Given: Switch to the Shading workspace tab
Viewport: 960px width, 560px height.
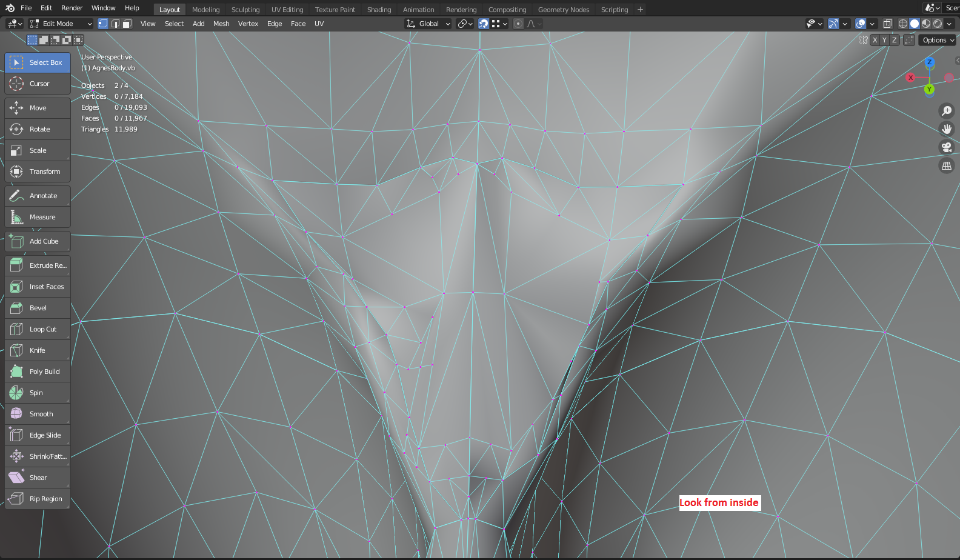Looking at the screenshot, I should point(379,10).
